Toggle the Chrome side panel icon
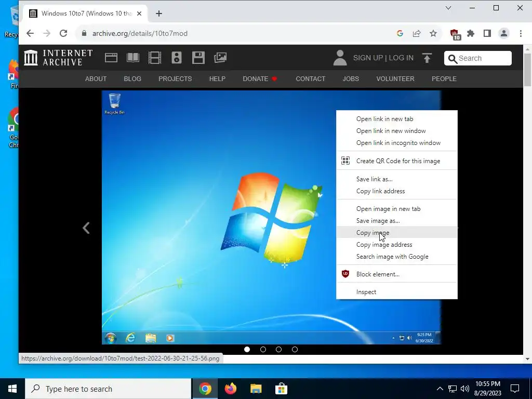532x399 pixels. [x=487, y=33]
